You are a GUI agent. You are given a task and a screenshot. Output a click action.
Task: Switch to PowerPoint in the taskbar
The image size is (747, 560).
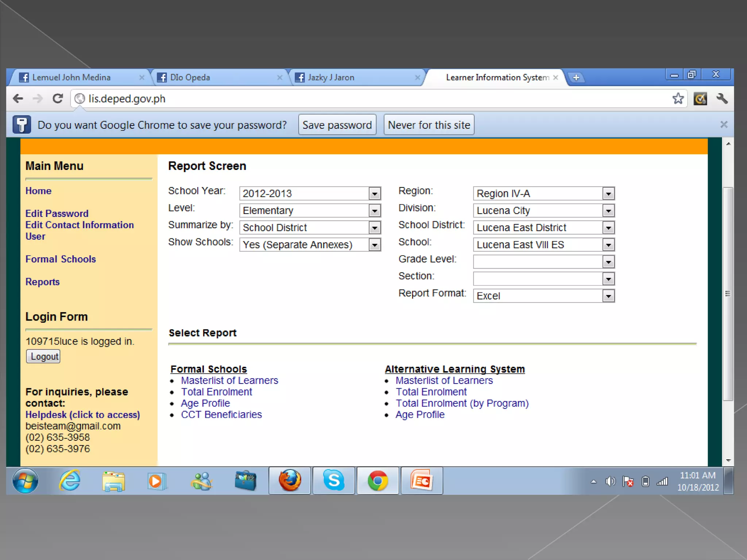[422, 481]
